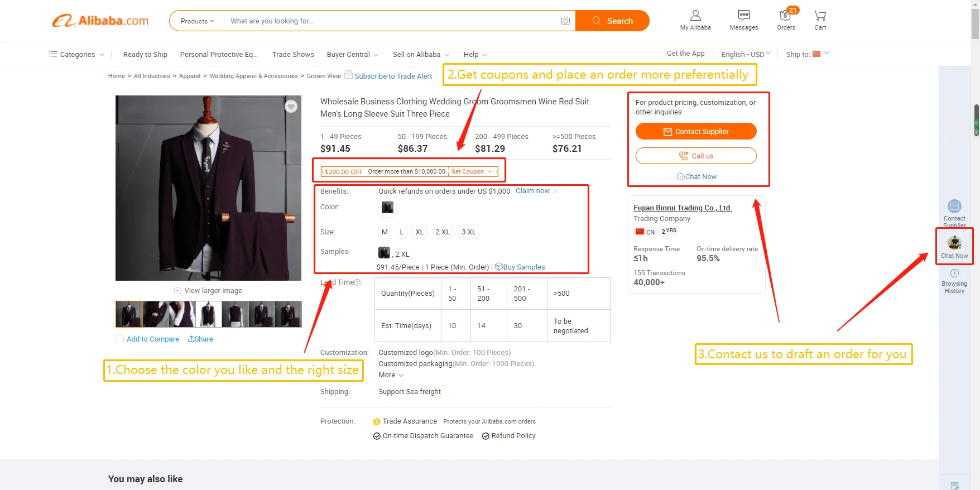Select the first product thumbnail
The height and width of the screenshot is (490, 980).
(x=129, y=314)
